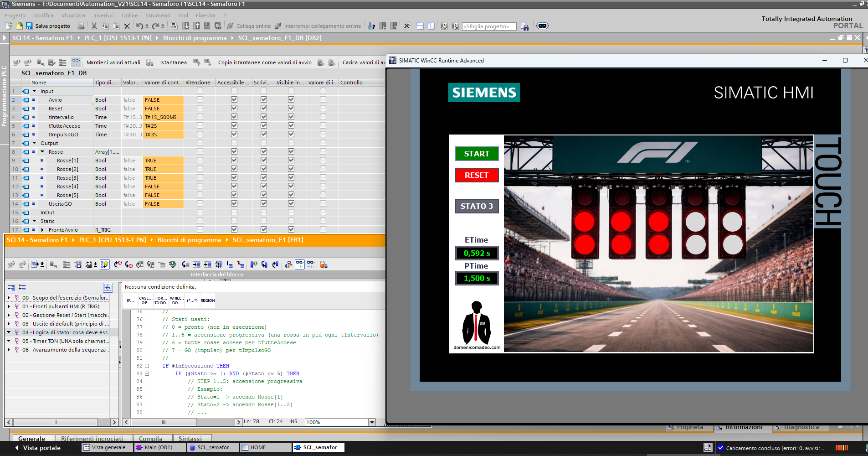868x456 pixels.
Task: Insert an IF construct using the IF... button
Action: [x=129, y=301]
